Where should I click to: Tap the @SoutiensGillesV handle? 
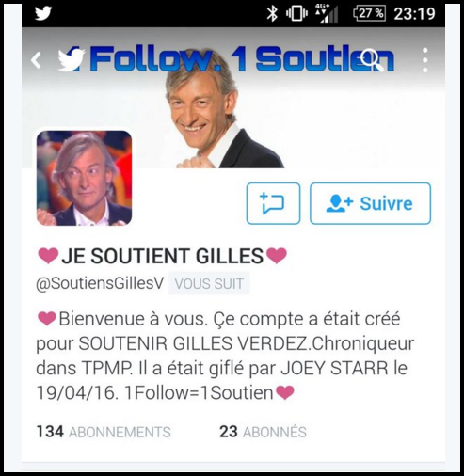pyautogui.click(x=100, y=284)
